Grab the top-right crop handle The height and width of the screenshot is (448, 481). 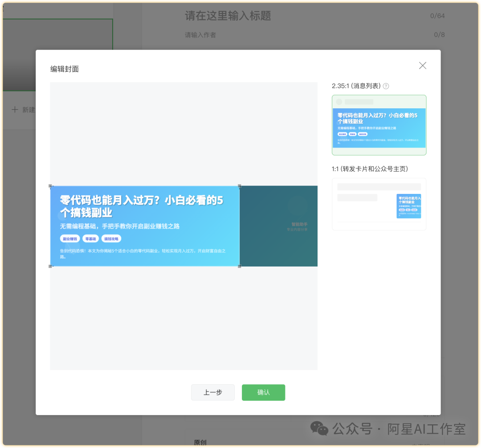(240, 186)
